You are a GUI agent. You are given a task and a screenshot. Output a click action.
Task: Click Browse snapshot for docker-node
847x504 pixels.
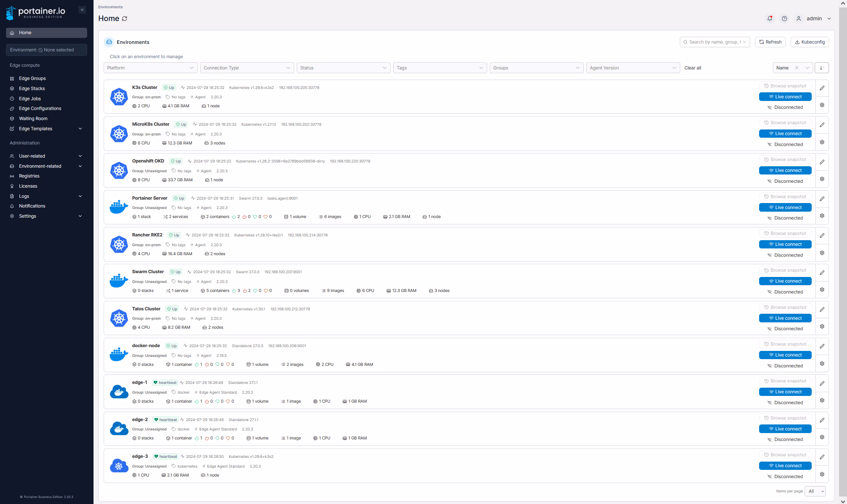[785, 344]
